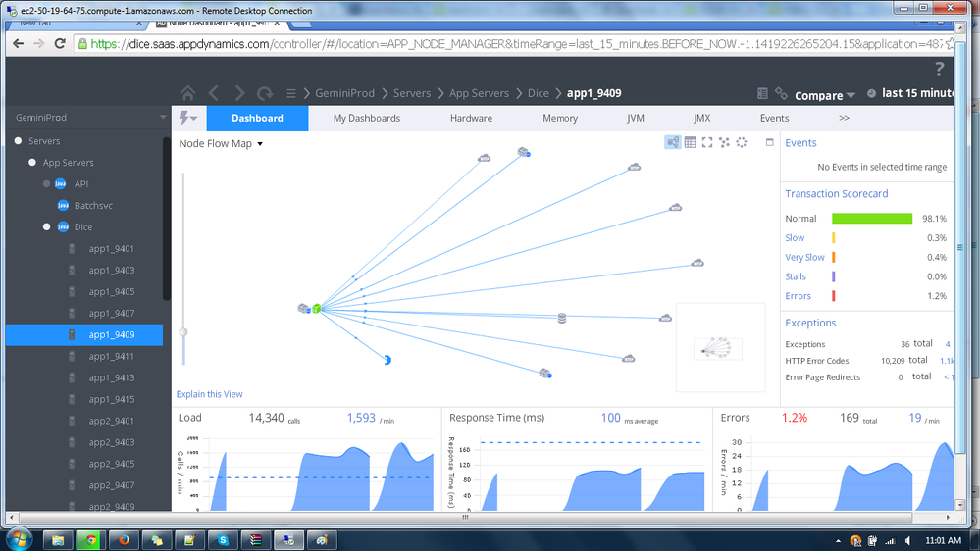Screen dimensions: 980x551
Task: Reload the browser page
Action: click(x=60, y=44)
